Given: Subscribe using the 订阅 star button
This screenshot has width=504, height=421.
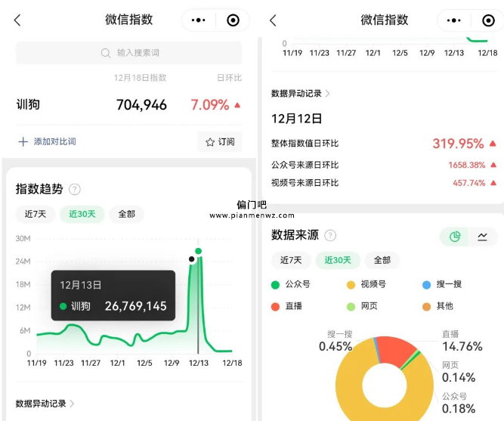Looking at the screenshot, I should pyautogui.click(x=220, y=142).
